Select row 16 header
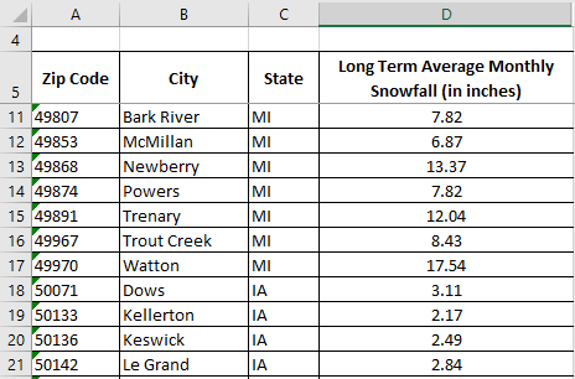This screenshot has height=379, width=575. click(x=15, y=240)
